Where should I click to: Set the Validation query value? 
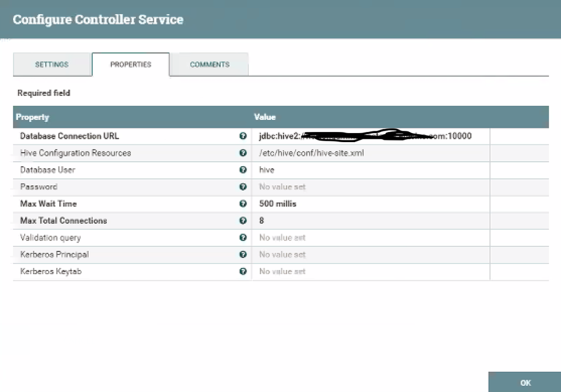point(371,238)
